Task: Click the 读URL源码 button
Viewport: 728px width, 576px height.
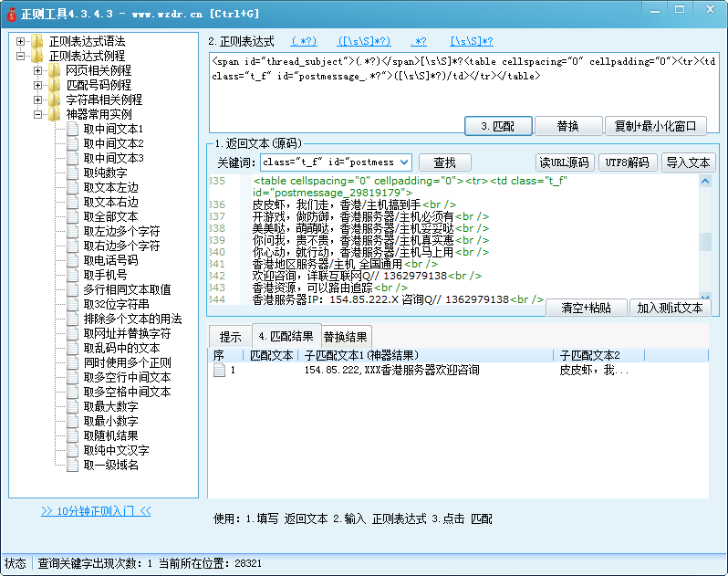Action: (x=565, y=162)
